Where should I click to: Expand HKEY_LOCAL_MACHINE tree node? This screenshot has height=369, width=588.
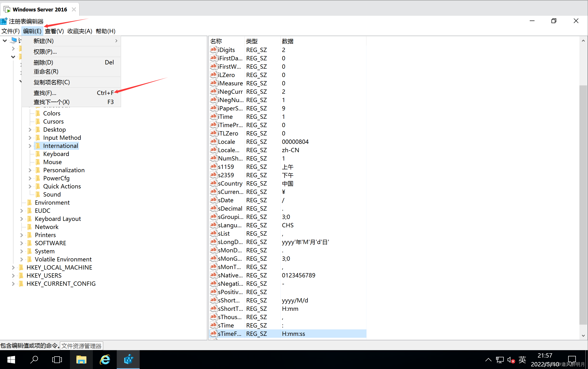click(x=12, y=267)
